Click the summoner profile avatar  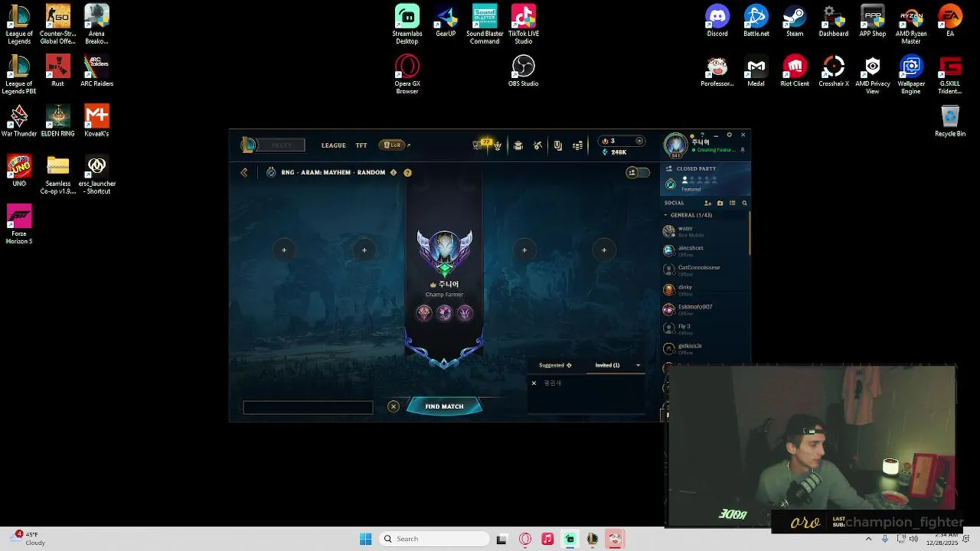tap(675, 145)
